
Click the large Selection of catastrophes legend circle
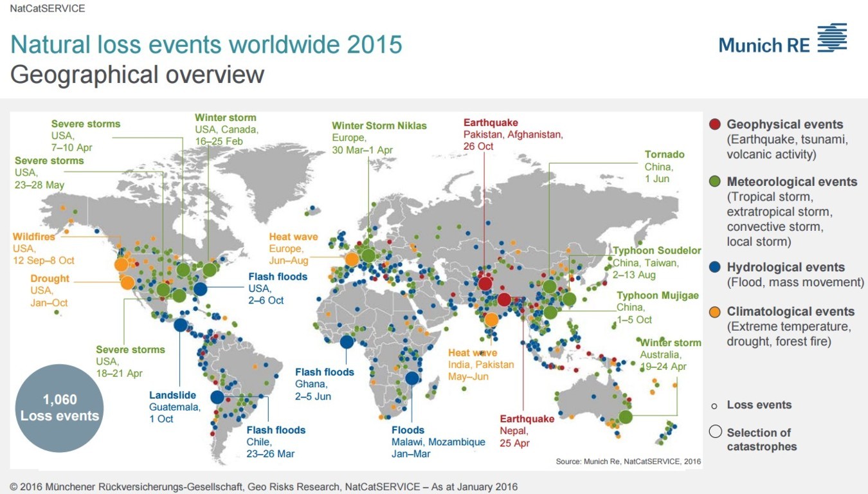(x=715, y=432)
